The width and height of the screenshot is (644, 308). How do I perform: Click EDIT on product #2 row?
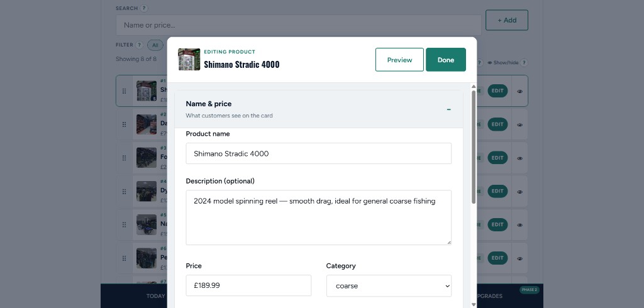tap(497, 124)
